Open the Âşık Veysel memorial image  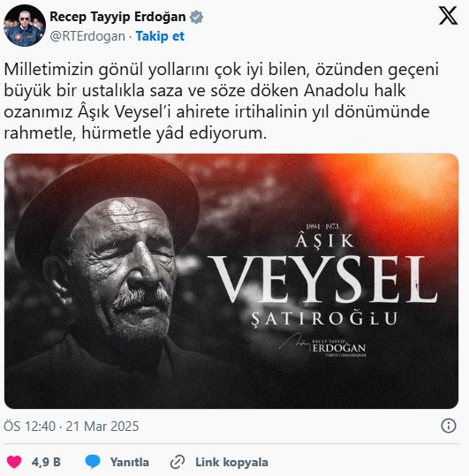231,281
